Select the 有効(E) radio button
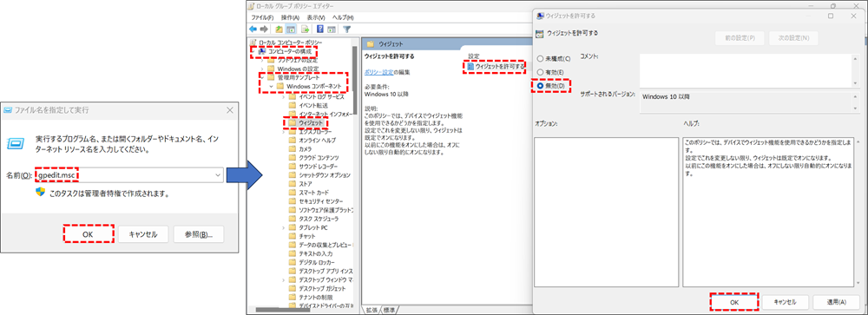Screen dimensions: 868x315 tap(540, 72)
